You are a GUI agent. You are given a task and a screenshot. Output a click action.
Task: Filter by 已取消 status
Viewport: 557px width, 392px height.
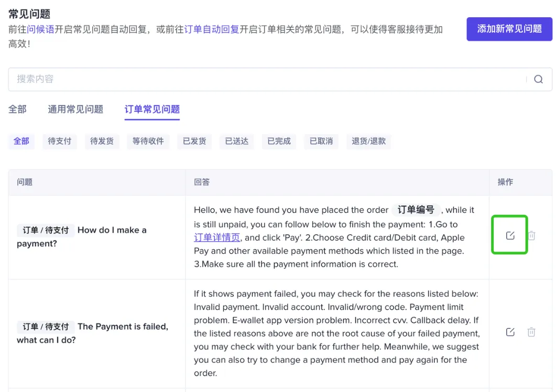321,141
